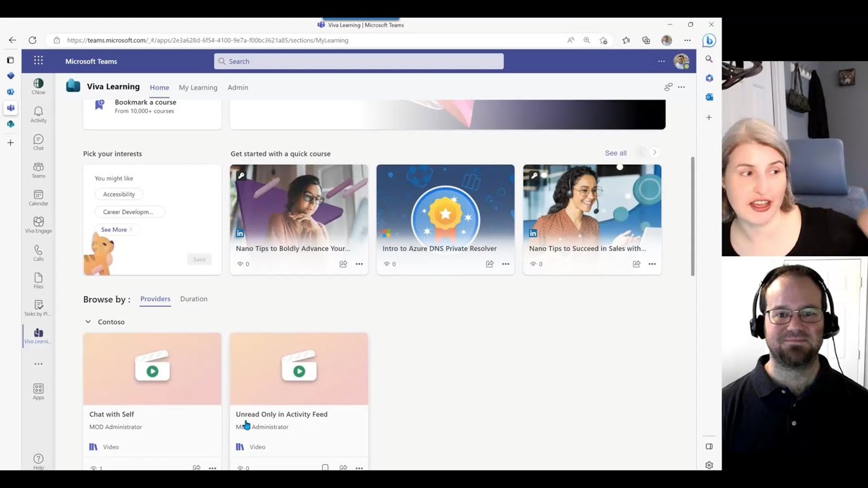The width and height of the screenshot is (868, 488).
Task: Open the Apps store icon
Action: [x=38, y=391]
